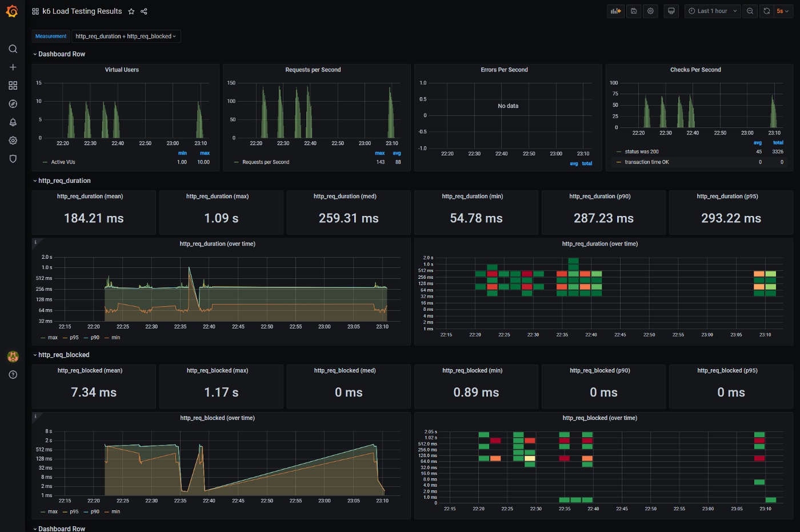Select the 1.09 s max duration stat
The height and width of the screenshot is (532, 800).
221,218
